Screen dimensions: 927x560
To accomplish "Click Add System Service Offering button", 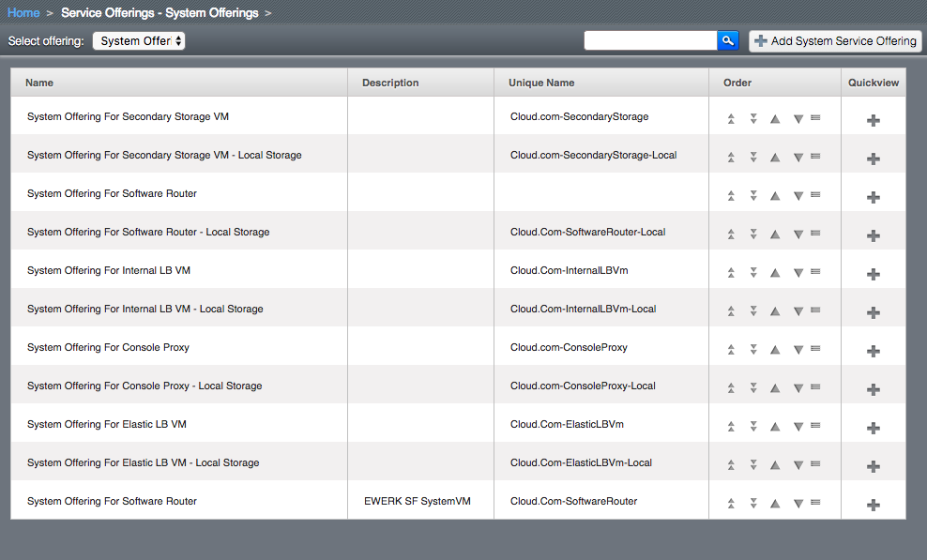I will 835,40.
